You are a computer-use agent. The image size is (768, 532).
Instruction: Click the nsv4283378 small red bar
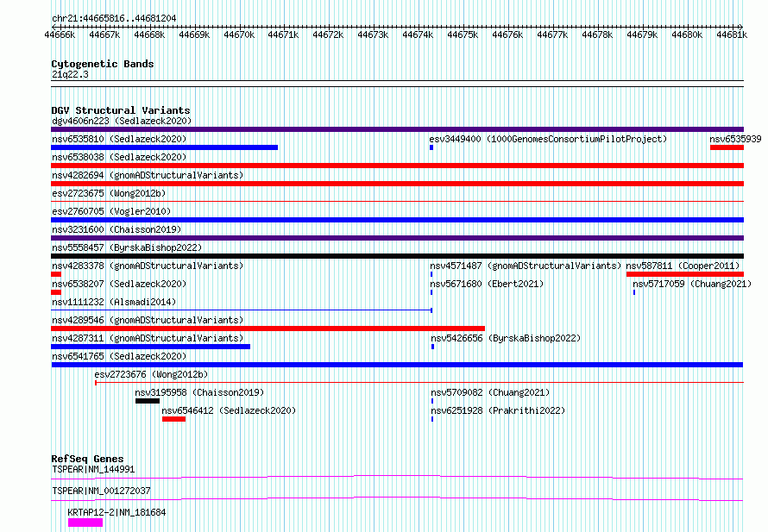pos(56,274)
